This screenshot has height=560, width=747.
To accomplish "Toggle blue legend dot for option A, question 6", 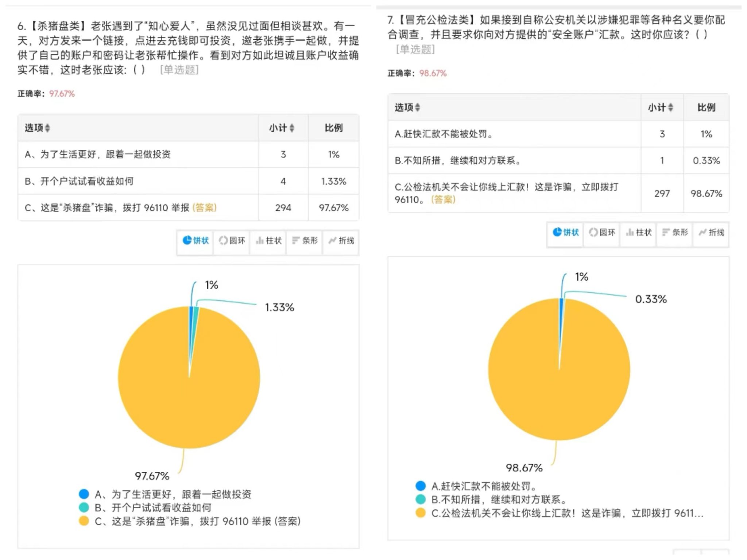I will coord(84,494).
